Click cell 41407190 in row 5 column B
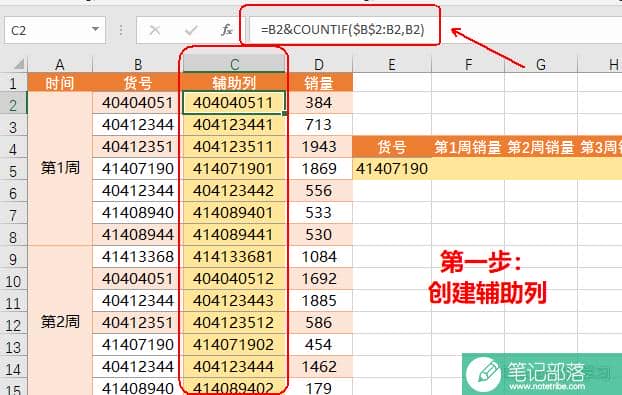 click(138, 169)
